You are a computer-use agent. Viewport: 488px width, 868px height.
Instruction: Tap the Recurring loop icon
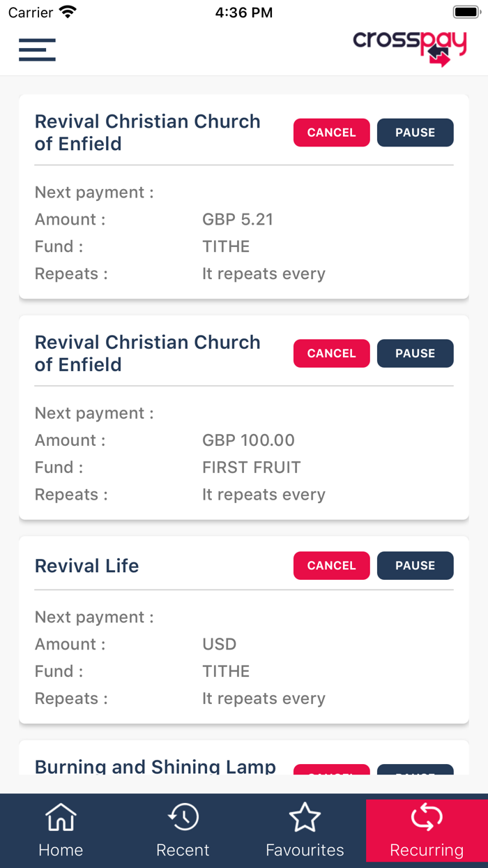[427, 816]
